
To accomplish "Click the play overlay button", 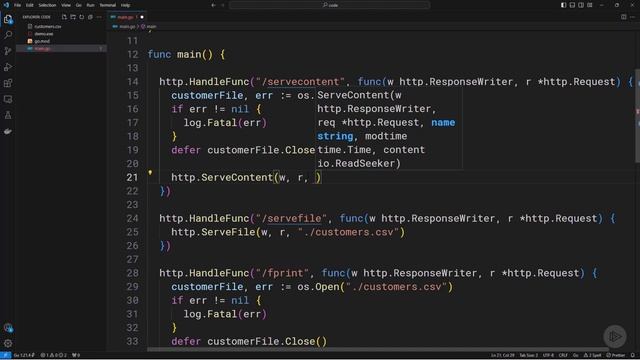I will click(615, 336).
